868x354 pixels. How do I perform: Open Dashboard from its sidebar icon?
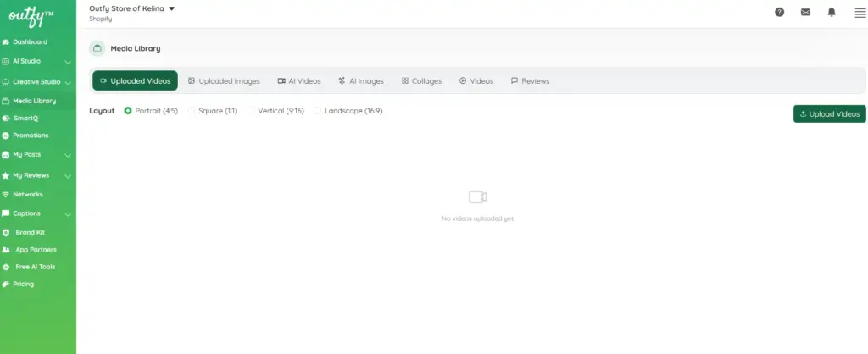pos(6,42)
